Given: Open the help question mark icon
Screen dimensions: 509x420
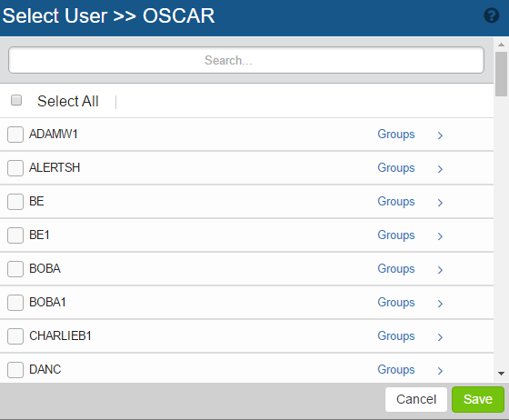Looking at the screenshot, I should point(492,15).
